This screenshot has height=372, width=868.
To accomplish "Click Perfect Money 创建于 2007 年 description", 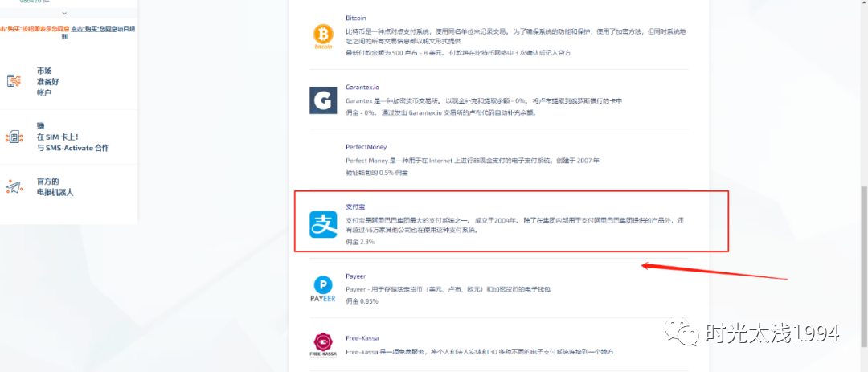I will point(473,161).
